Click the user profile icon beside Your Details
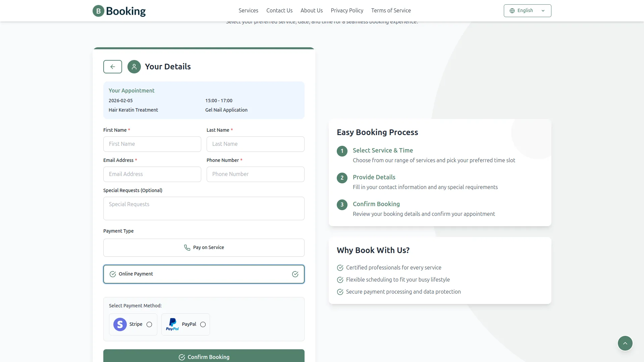Viewport: 644px width, 362px height. (134, 67)
